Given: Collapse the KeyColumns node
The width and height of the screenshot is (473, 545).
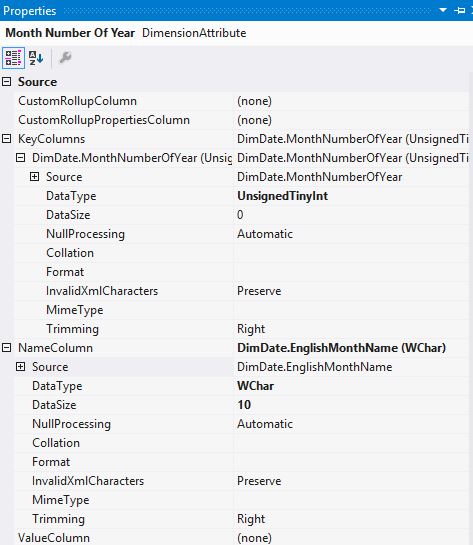Looking at the screenshot, I should pos(7,139).
